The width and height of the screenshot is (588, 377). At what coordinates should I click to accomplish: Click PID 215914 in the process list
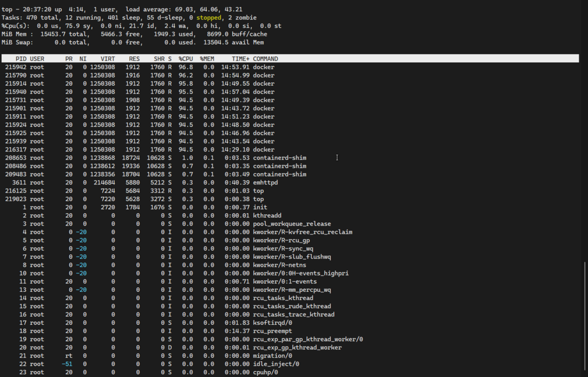[x=16, y=83]
